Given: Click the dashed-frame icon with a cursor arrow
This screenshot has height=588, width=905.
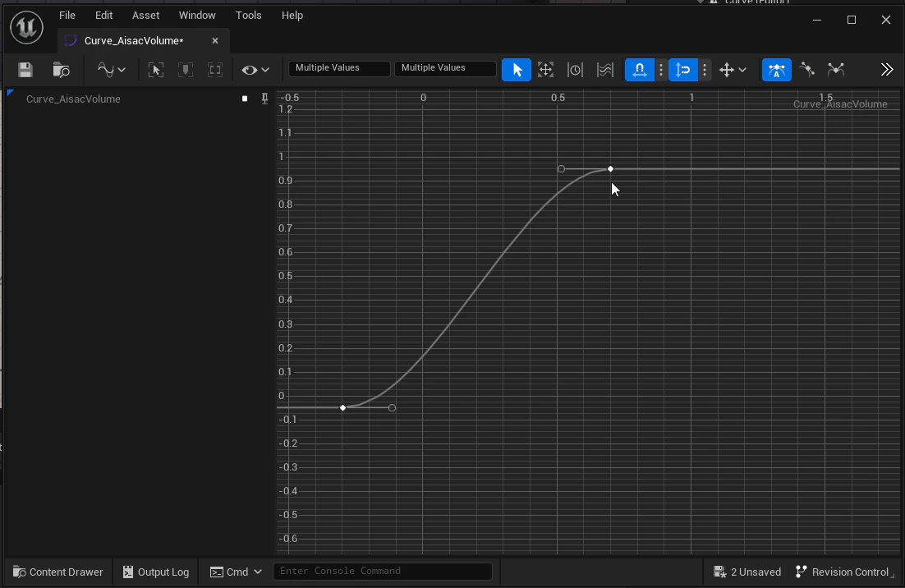Looking at the screenshot, I should click(x=155, y=70).
